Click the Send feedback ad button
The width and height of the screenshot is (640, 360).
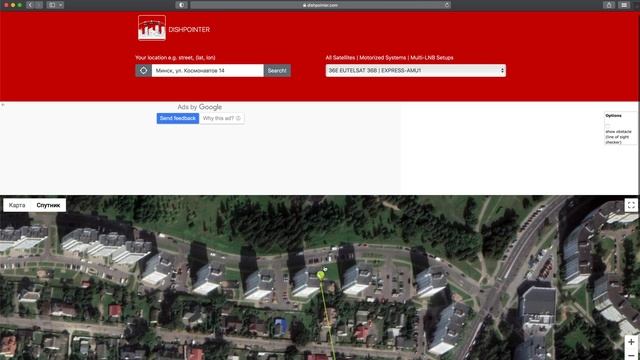[x=178, y=118]
